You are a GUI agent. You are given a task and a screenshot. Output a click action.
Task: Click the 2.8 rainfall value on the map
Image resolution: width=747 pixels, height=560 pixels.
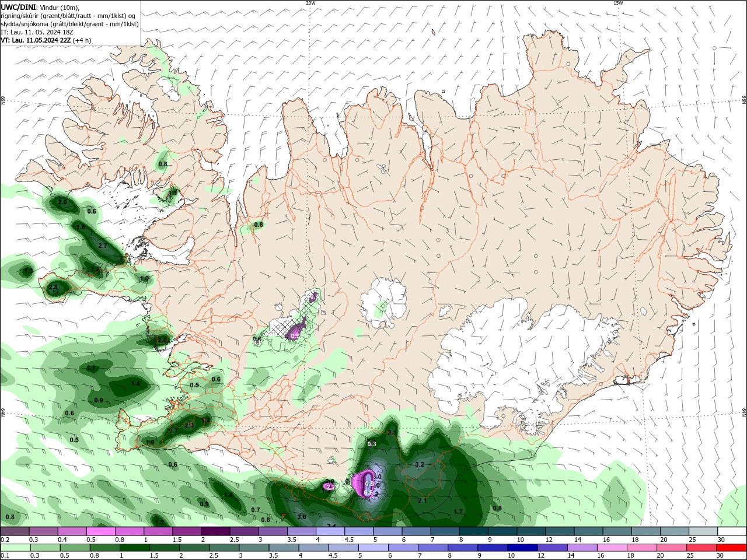(53, 288)
